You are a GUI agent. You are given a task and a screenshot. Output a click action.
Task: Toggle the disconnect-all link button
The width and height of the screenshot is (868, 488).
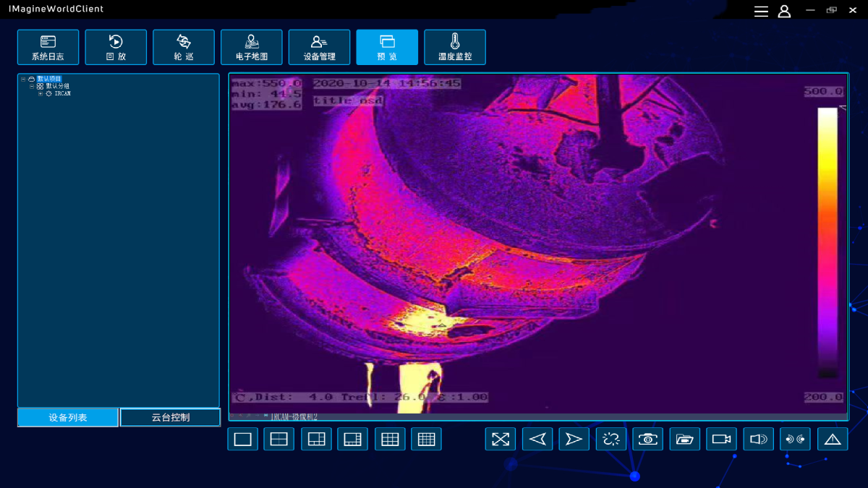pyautogui.click(x=610, y=439)
